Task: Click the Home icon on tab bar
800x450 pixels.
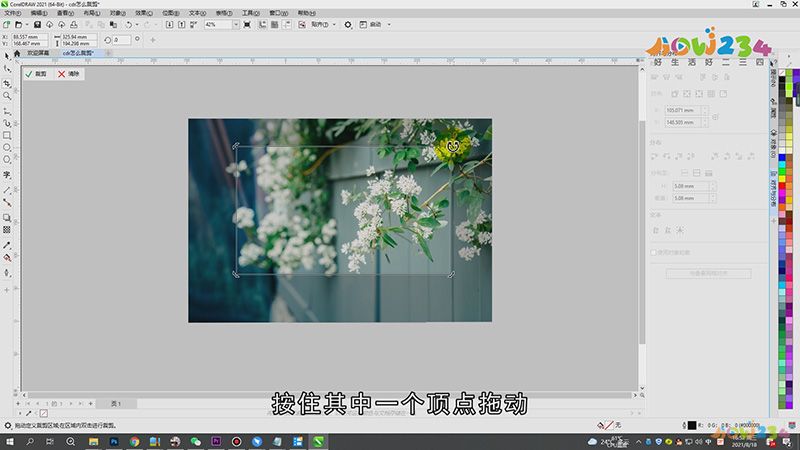Action: tap(17, 53)
